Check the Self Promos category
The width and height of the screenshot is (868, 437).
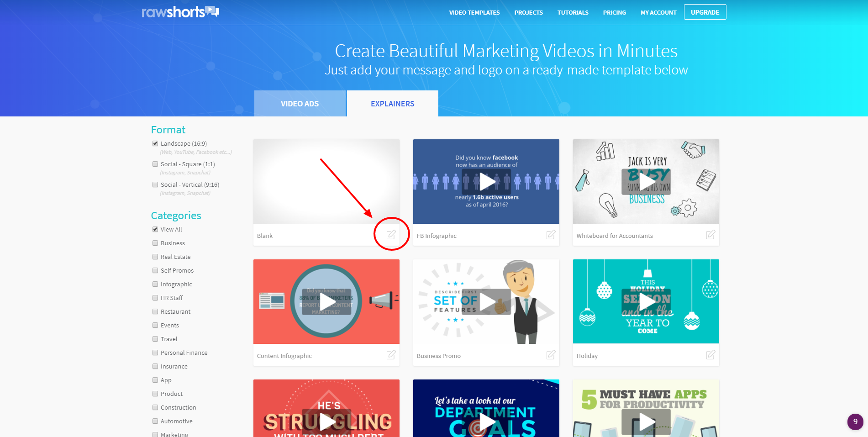pyautogui.click(x=155, y=270)
